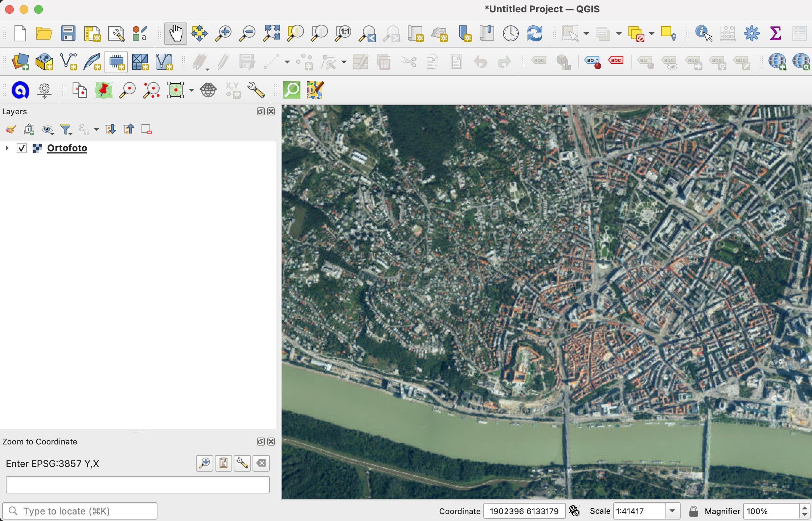Show the Statistical Summary sigma icon
Viewport: 812px width, 521px height.
click(x=775, y=33)
